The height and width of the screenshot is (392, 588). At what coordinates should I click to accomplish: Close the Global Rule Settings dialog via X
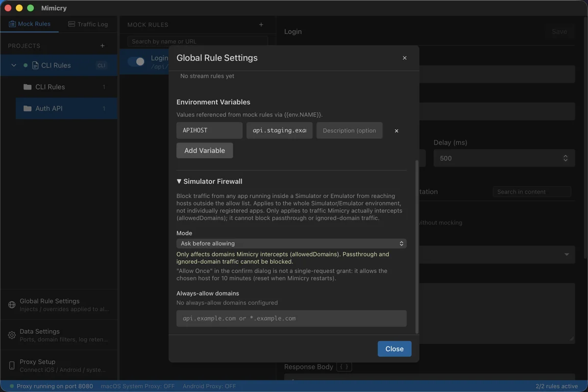click(404, 58)
